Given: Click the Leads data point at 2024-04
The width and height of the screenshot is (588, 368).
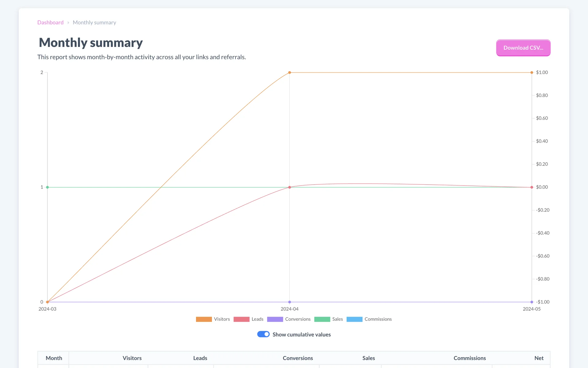Looking at the screenshot, I should pyautogui.click(x=289, y=187).
